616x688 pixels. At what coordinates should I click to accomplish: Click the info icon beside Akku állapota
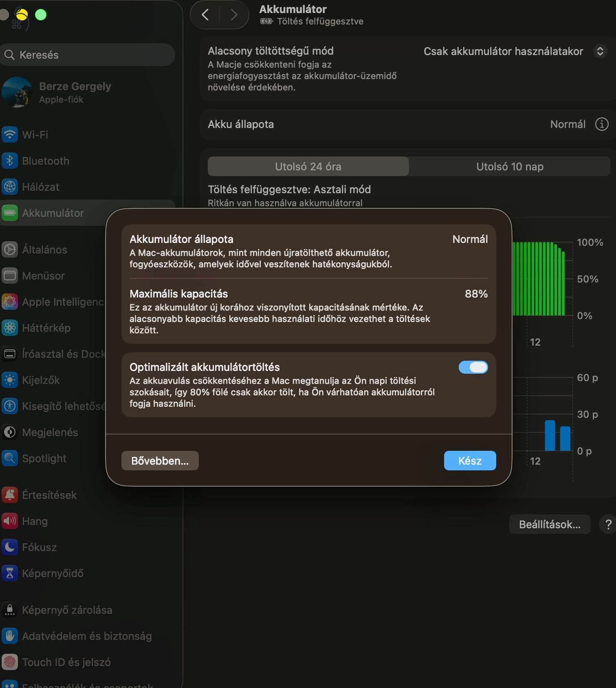[x=602, y=124]
